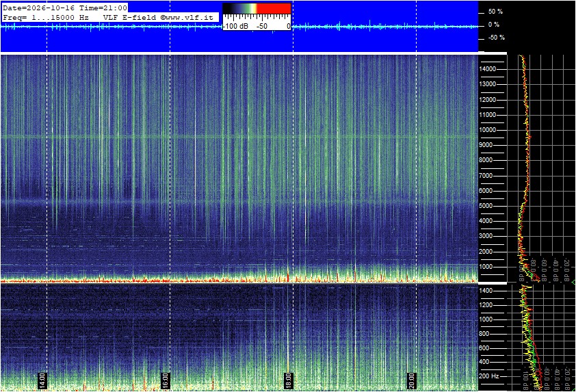Screen dimensions: 576x392
Task: Click the '200 Hz' axis label
Action: point(489,376)
